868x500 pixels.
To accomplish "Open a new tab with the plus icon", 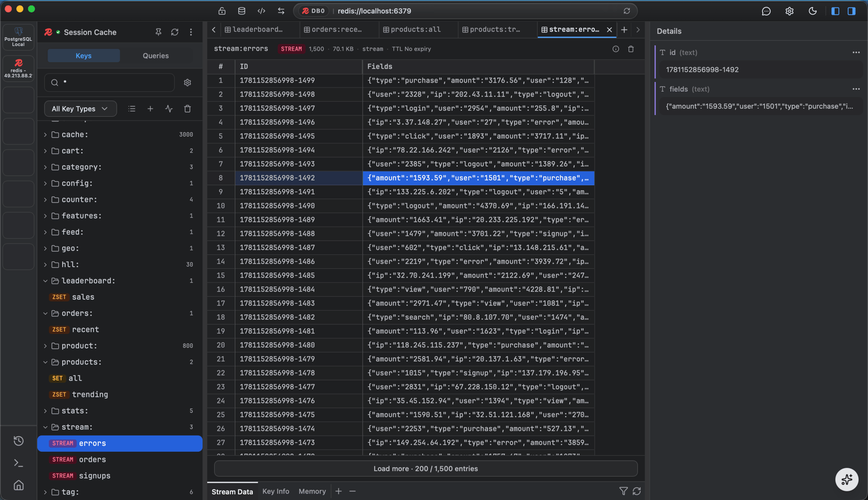I will coord(624,30).
